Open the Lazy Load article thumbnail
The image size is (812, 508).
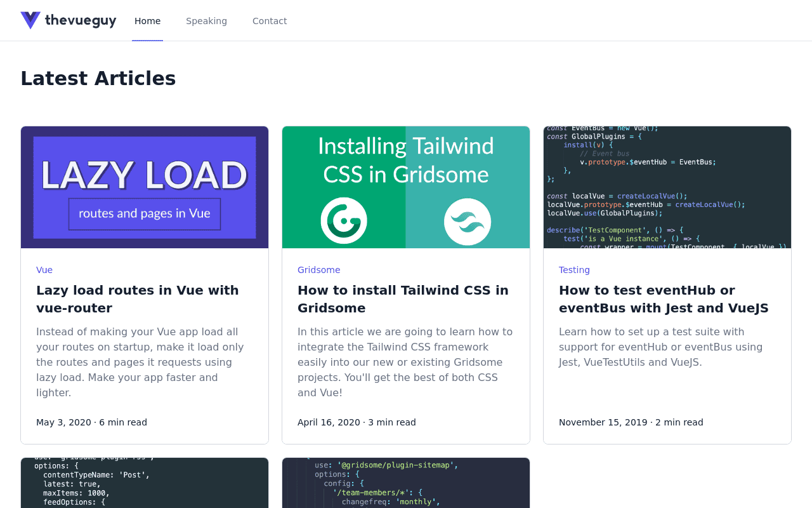145,187
